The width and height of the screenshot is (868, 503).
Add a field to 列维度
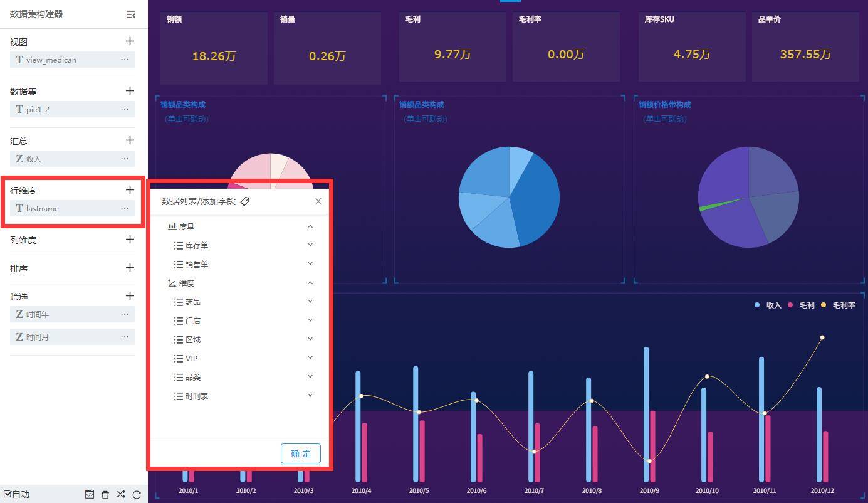(x=130, y=240)
